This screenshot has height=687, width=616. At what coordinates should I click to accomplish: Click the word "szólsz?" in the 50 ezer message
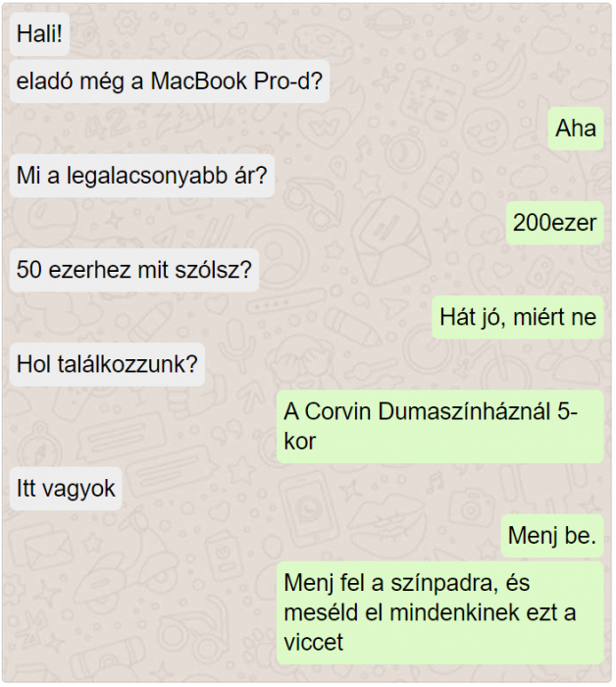point(214,270)
